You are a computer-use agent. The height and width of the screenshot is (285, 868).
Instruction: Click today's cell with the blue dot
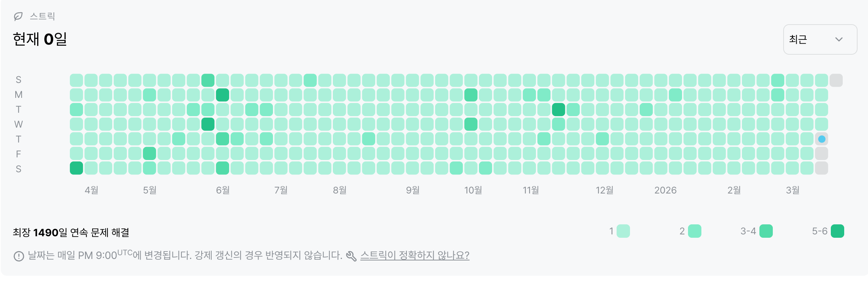(822, 139)
